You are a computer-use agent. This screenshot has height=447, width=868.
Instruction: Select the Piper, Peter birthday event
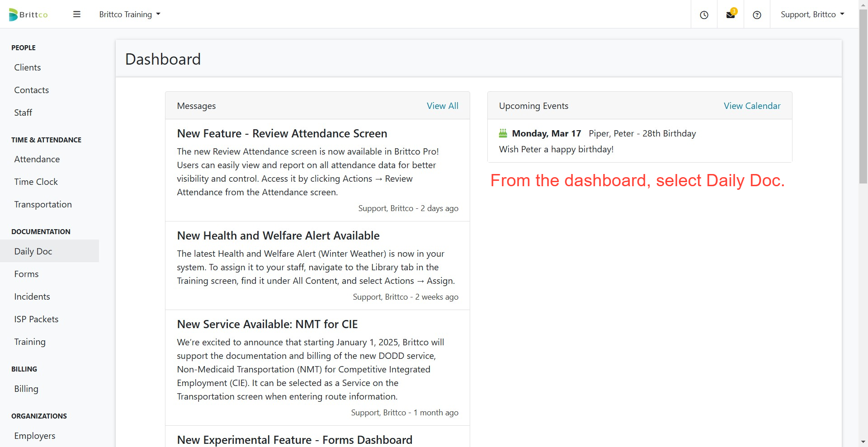642,133
